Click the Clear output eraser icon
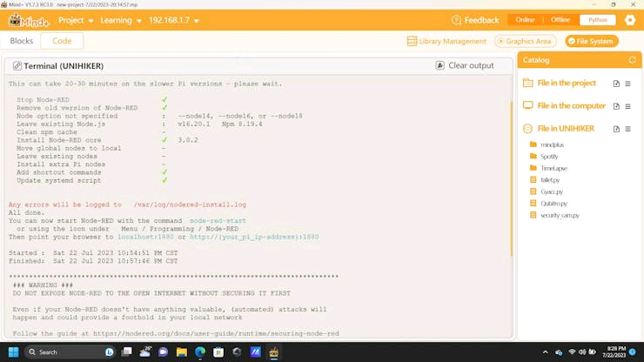 [439, 65]
